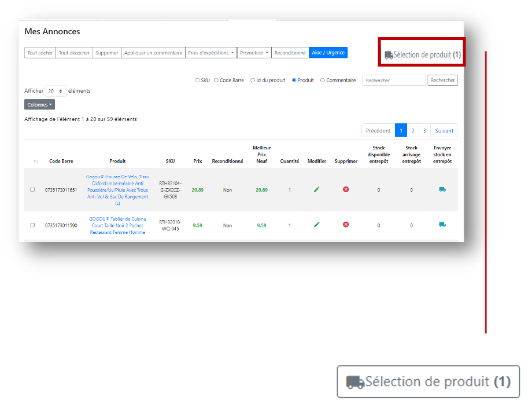This screenshot has width=532, height=418.
Task: Expand the Promotion dropdown menu
Action: point(254,53)
